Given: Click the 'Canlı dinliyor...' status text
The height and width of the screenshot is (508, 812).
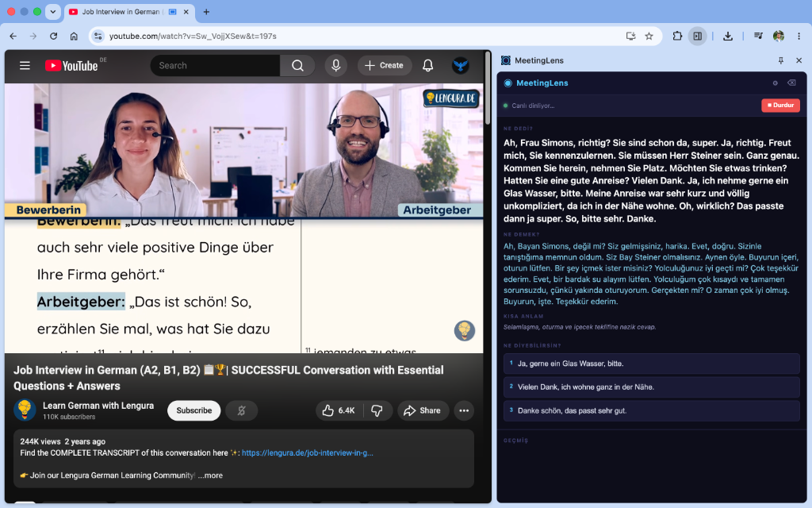Looking at the screenshot, I should [x=533, y=106].
